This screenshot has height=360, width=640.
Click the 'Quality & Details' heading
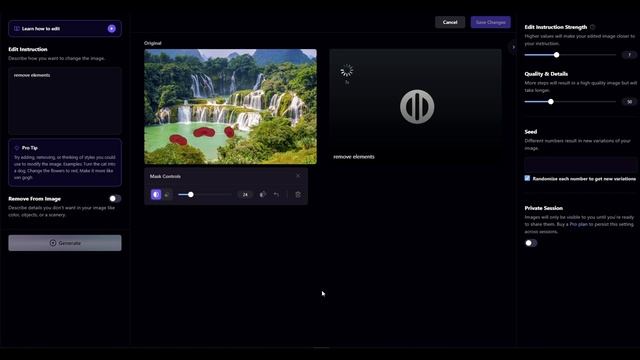[546, 74]
